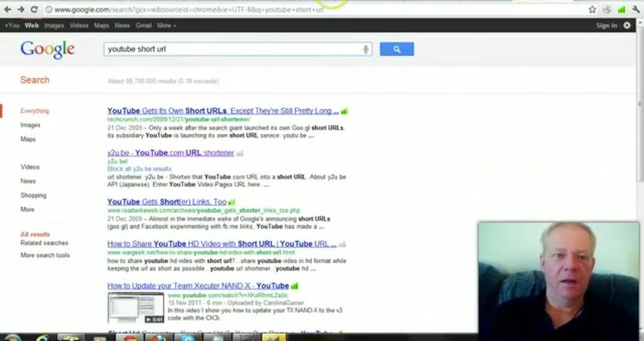The image size is (644, 341).
Task: Click the Google logo
Action: (x=47, y=50)
